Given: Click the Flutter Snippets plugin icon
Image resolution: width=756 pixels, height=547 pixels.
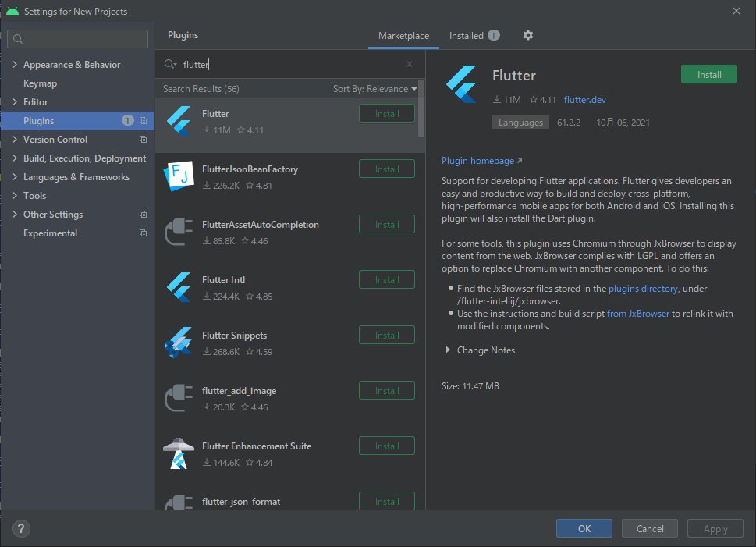Looking at the screenshot, I should click(x=179, y=343).
